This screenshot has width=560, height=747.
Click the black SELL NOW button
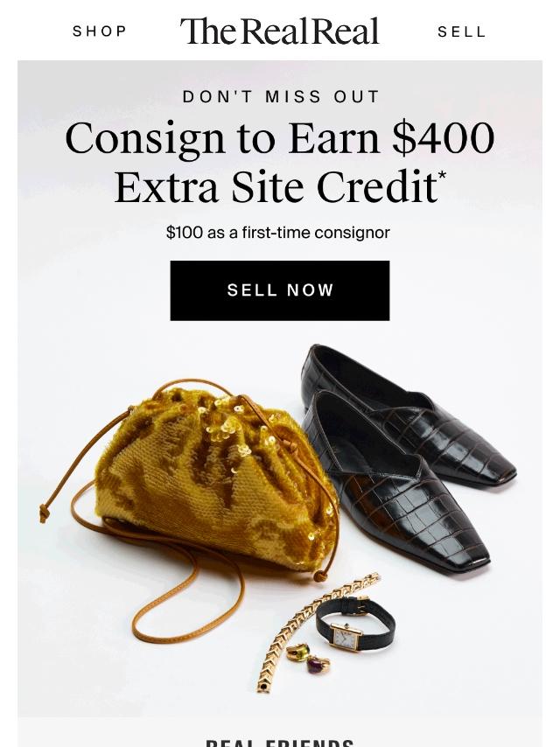pos(280,290)
